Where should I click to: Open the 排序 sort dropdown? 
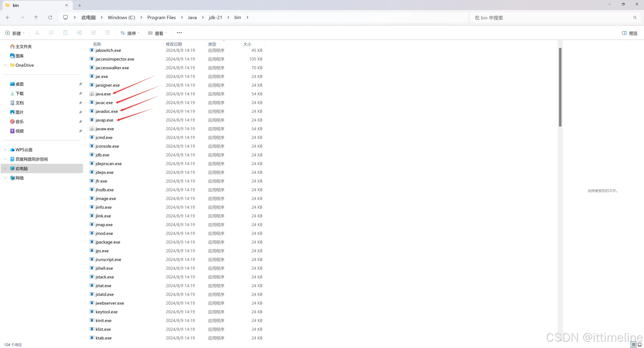click(130, 33)
